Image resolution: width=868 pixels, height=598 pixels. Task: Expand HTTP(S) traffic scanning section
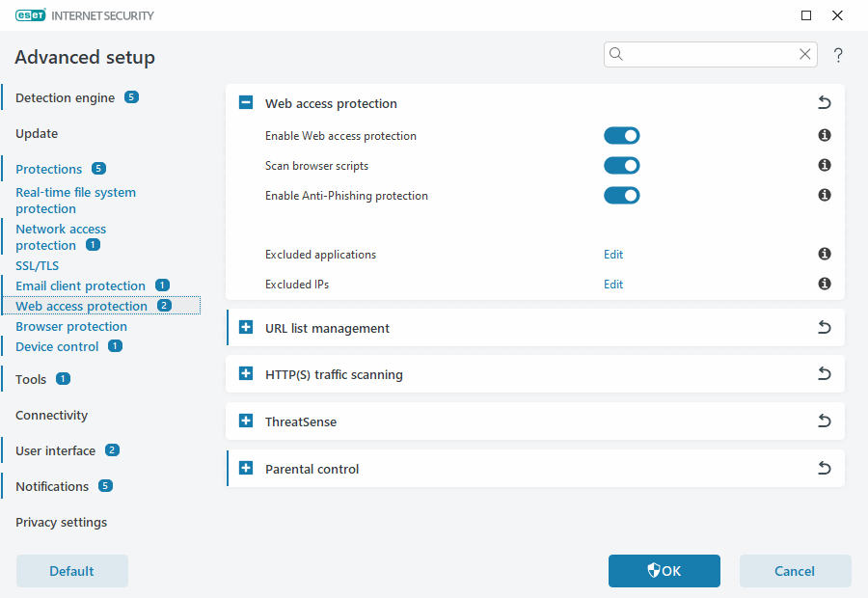pos(246,374)
